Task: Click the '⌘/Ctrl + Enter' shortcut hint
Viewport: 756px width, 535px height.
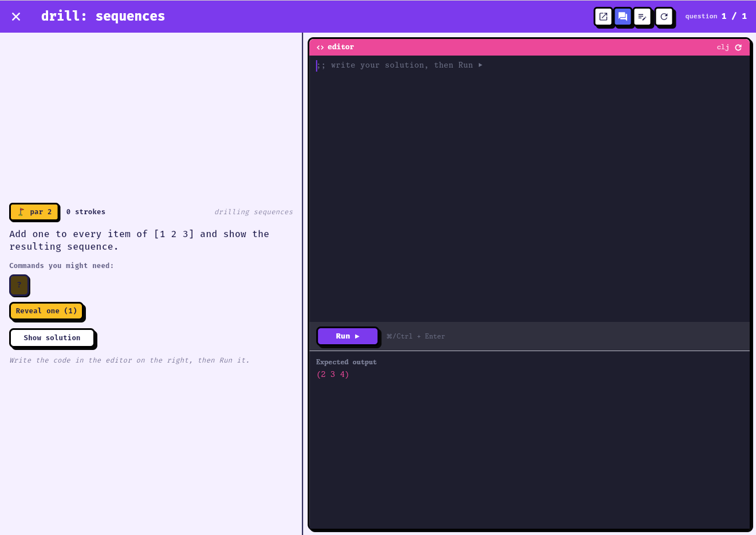Action: pyautogui.click(x=416, y=336)
